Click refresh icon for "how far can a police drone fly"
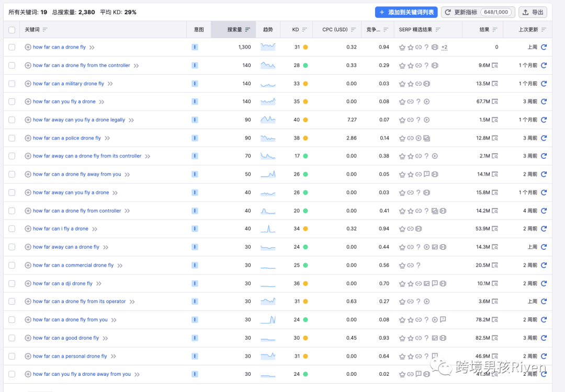The width and height of the screenshot is (565, 392). (544, 138)
